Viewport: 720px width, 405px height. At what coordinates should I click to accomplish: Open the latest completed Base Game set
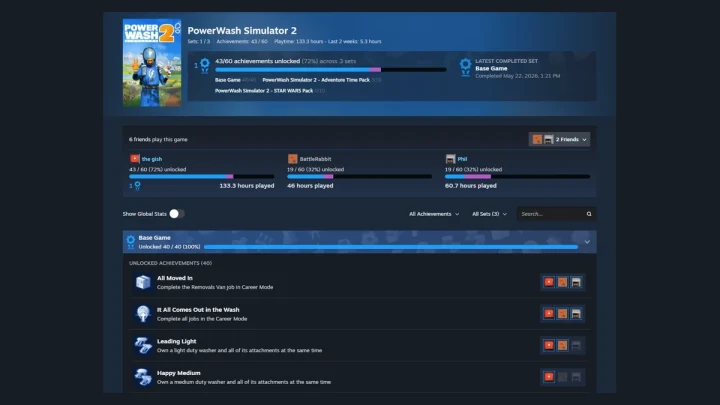point(491,68)
